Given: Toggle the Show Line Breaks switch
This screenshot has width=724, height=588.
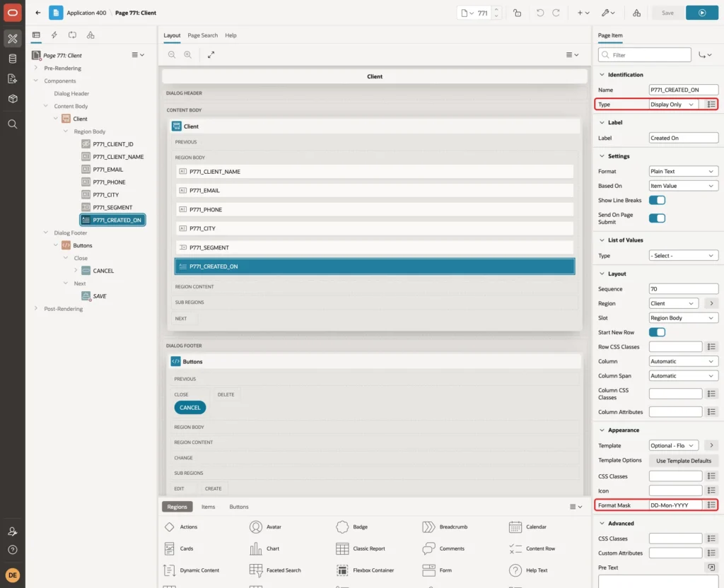Looking at the screenshot, I should point(657,200).
